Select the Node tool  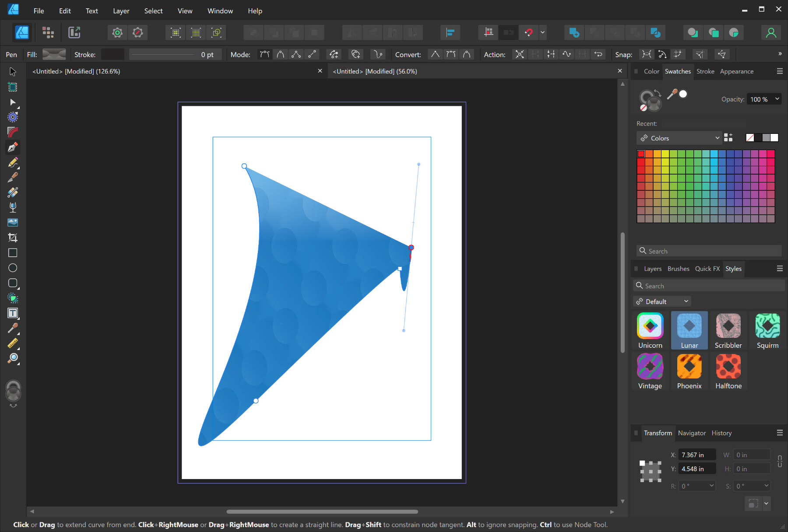pos(13,102)
